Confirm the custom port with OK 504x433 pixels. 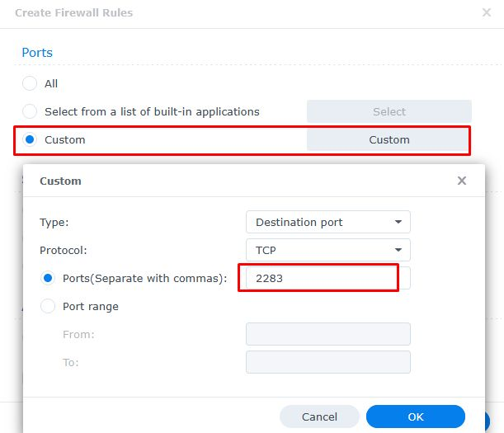click(415, 417)
